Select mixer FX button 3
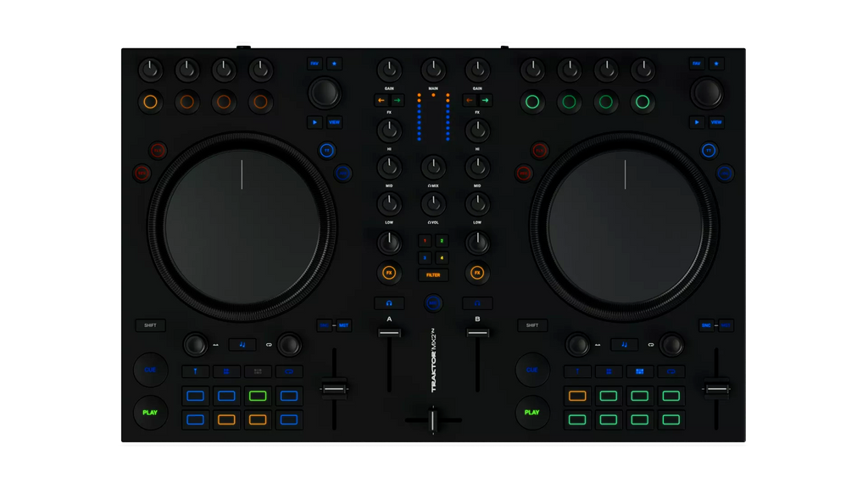Viewport: 868px width, 488px height. click(x=425, y=258)
